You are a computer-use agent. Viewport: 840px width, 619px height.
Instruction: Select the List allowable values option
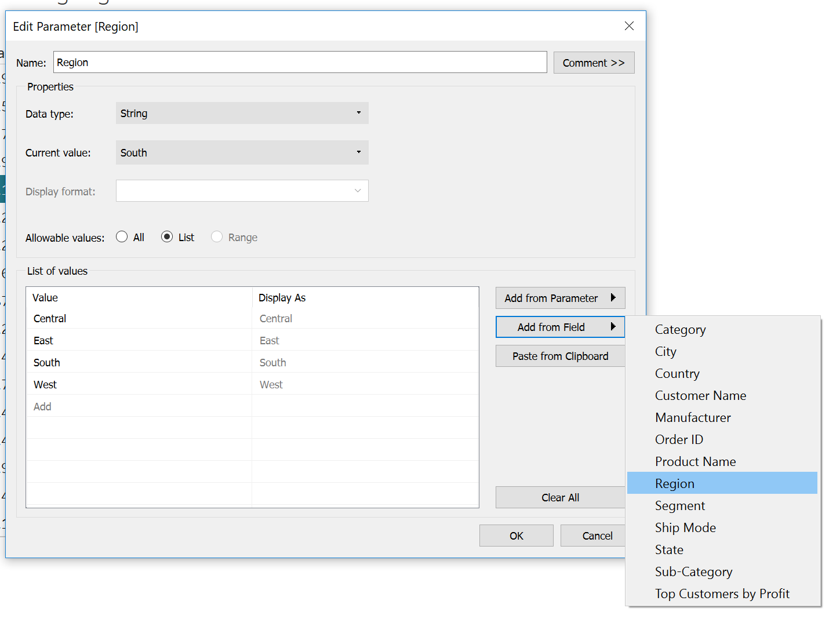tap(167, 237)
